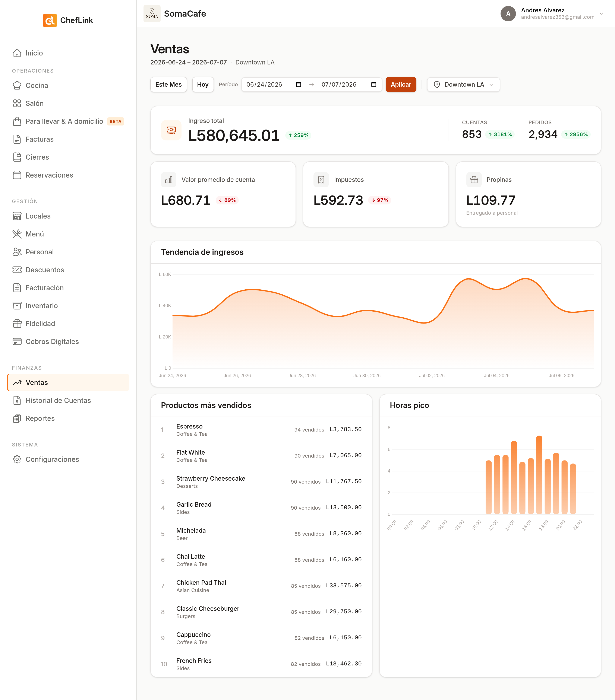Image resolution: width=615 pixels, height=700 pixels.
Task: Click the Ingreso total money icon
Action: [x=171, y=130]
